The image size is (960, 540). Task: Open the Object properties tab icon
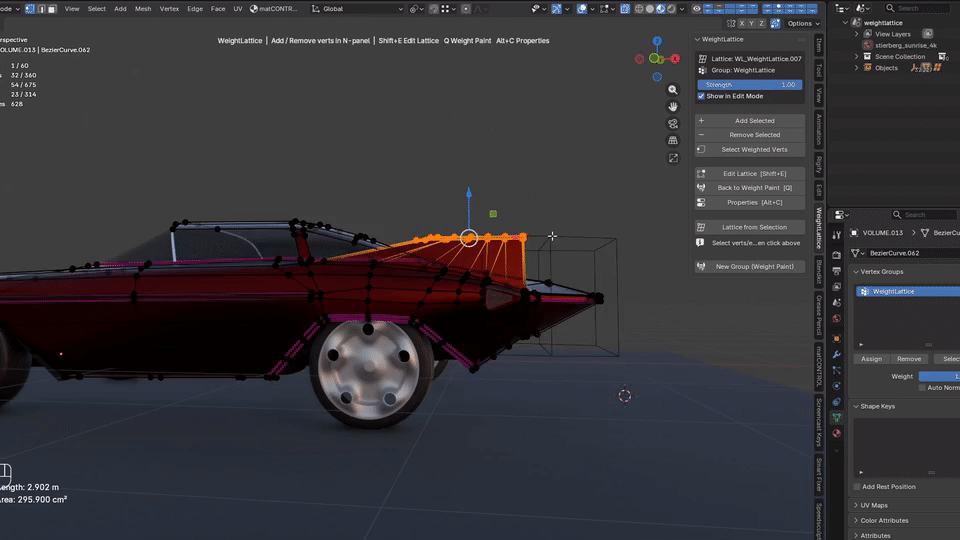click(837, 339)
